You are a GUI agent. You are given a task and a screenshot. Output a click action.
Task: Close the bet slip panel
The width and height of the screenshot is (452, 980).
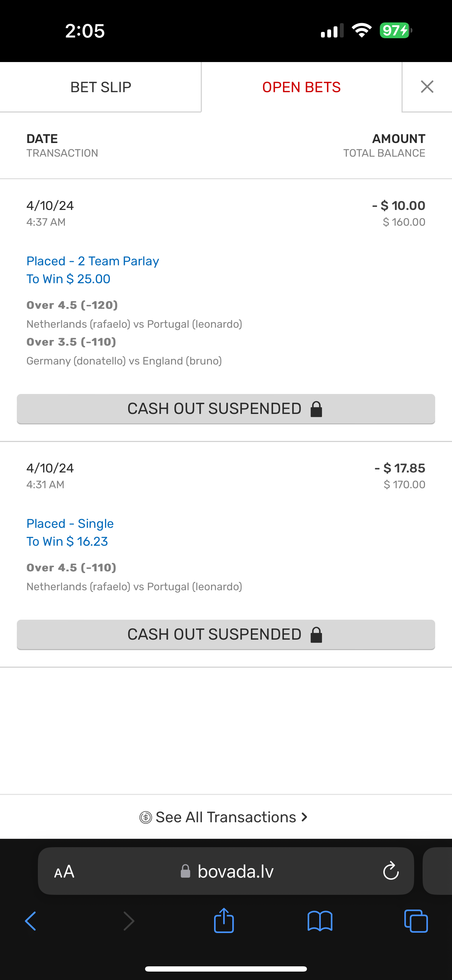point(427,87)
